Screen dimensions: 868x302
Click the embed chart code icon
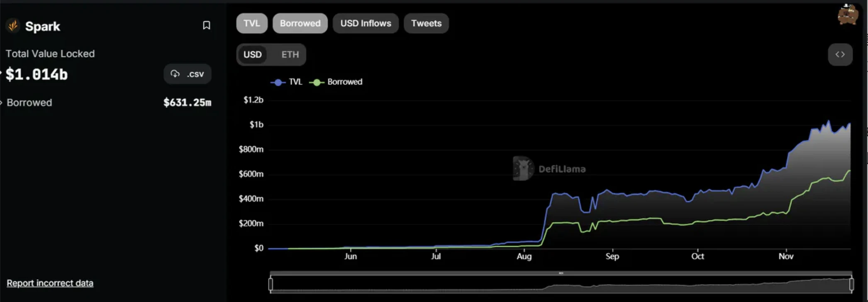(x=840, y=54)
